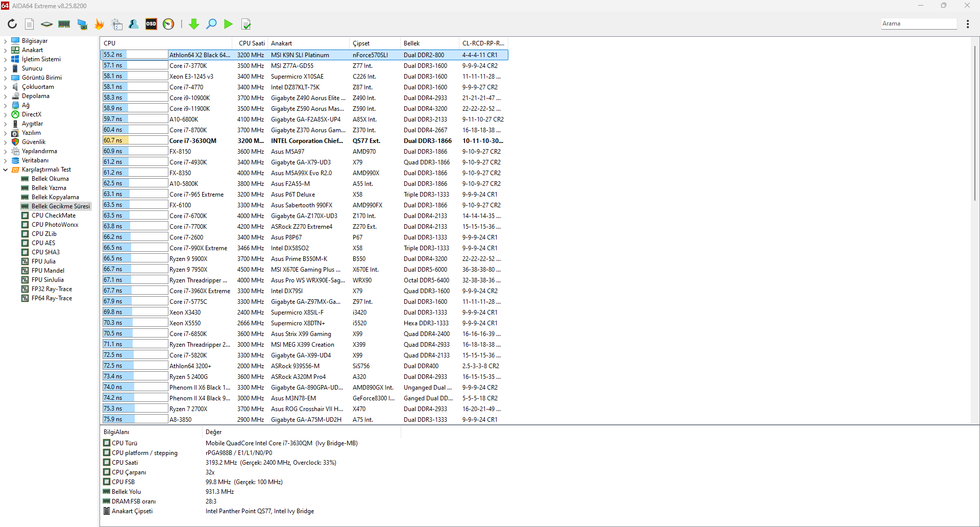The image size is (980, 527).
Task: Select Bellek Gecikme Süresi benchmark
Action: (61, 206)
